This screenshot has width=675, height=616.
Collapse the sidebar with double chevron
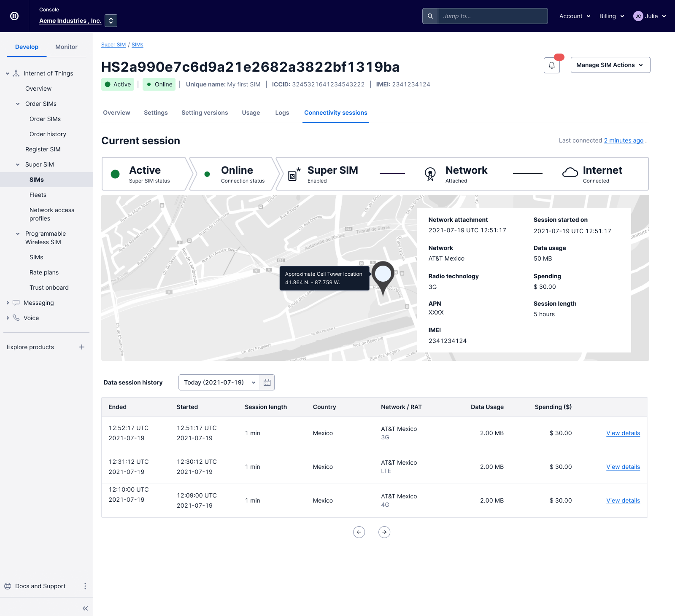pyautogui.click(x=85, y=608)
